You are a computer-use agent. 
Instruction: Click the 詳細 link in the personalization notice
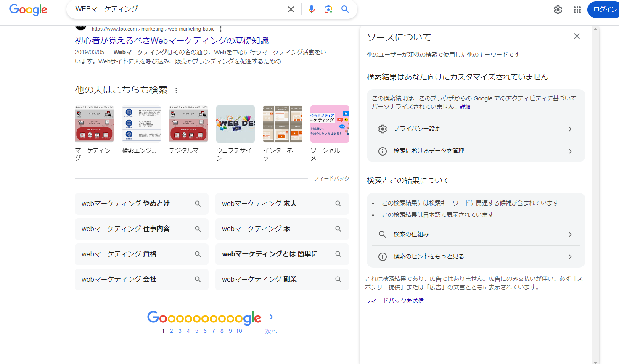465,107
